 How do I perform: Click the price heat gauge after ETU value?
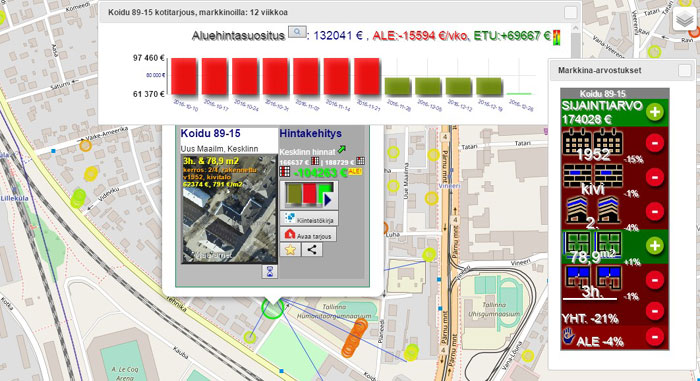(557, 37)
